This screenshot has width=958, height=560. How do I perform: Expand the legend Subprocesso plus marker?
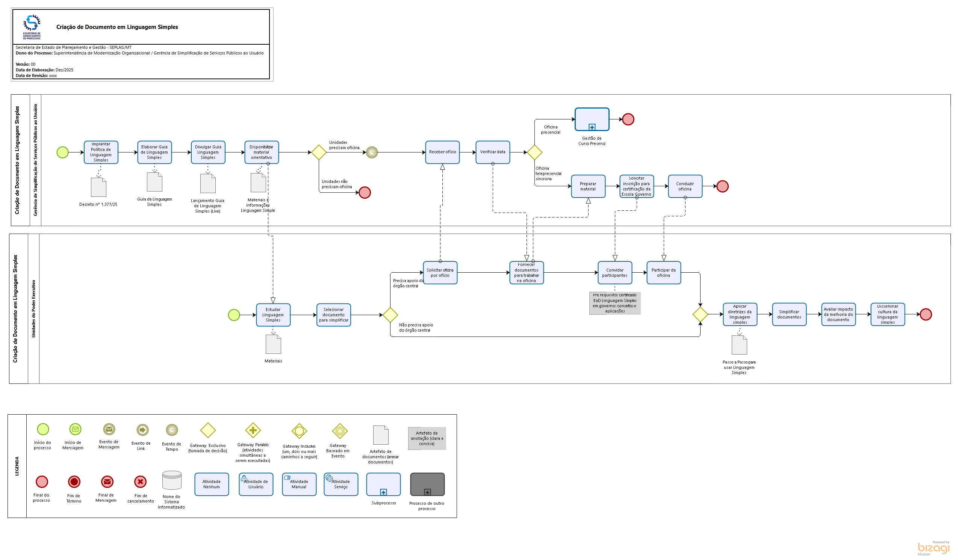tap(384, 492)
